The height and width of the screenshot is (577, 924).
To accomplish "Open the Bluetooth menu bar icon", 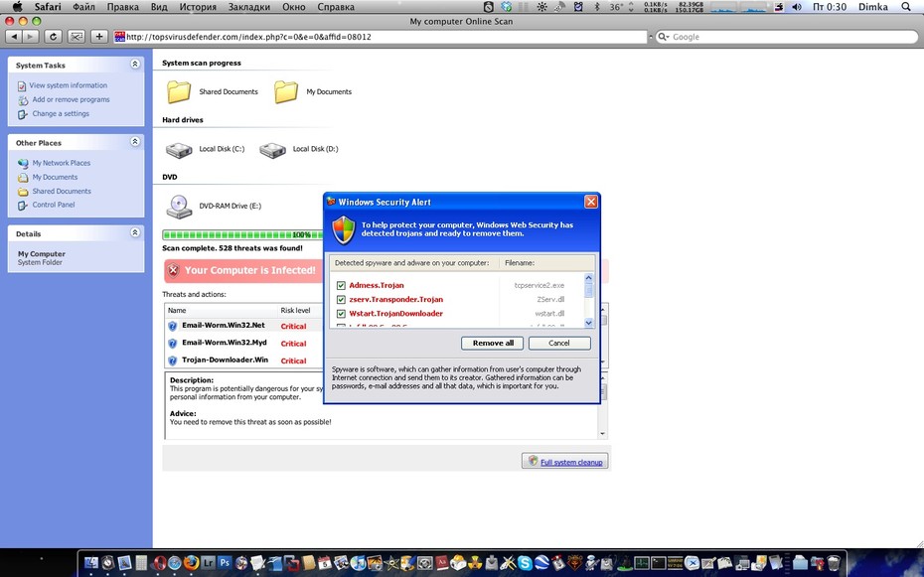I will [x=596, y=7].
